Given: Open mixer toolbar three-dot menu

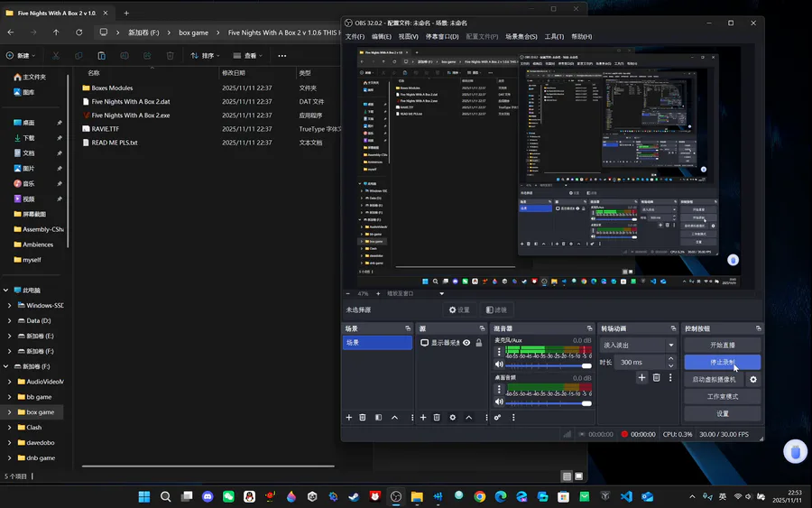Looking at the screenshot, I should click(x=513, y=418).
